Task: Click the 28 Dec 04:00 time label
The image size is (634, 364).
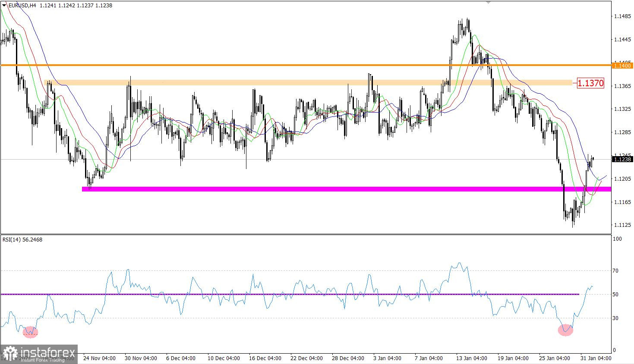Action: (348, 358)
